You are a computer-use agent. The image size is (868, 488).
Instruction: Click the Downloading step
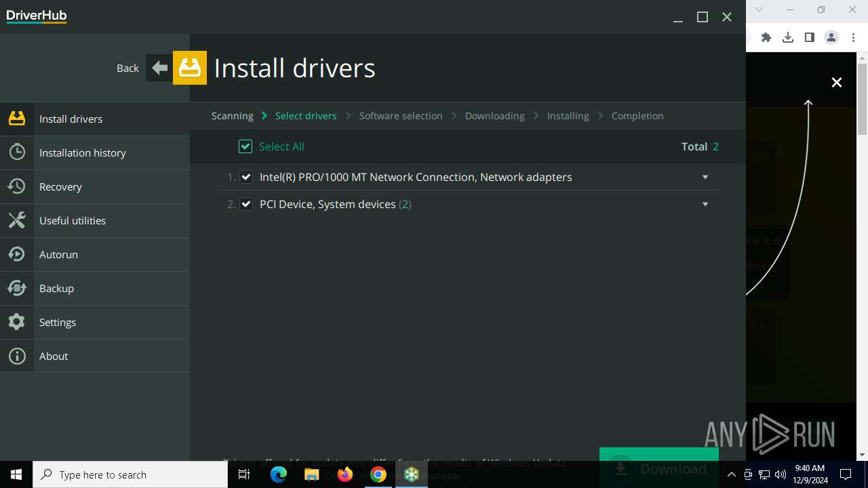click(x=495, y=116)
